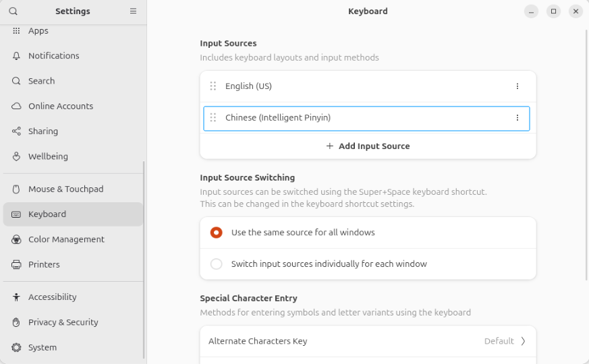The height and width of the screenshot is (364, 589).
Task: Open options menu for English (US)
Action: coord(517,86)
